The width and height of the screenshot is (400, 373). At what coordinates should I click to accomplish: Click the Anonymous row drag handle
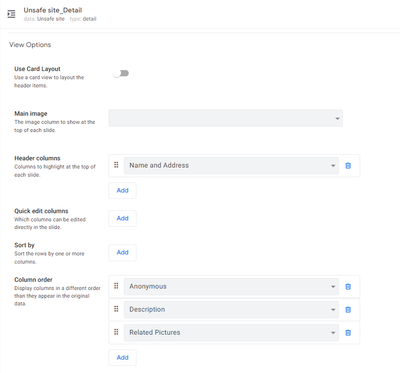116,286
